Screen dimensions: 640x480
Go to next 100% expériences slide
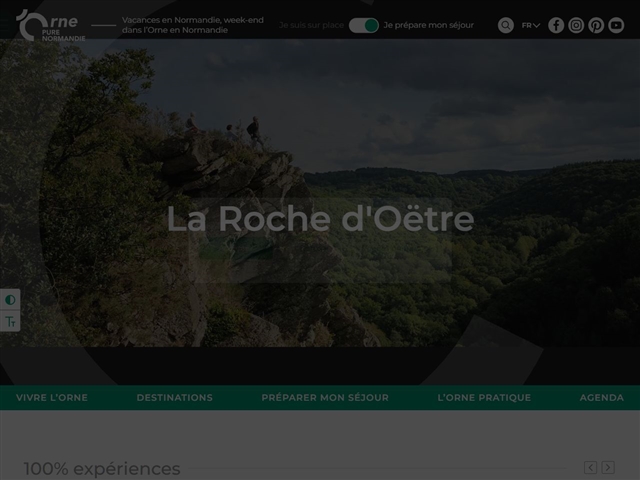pyautogui.click(x=608, y=467)
